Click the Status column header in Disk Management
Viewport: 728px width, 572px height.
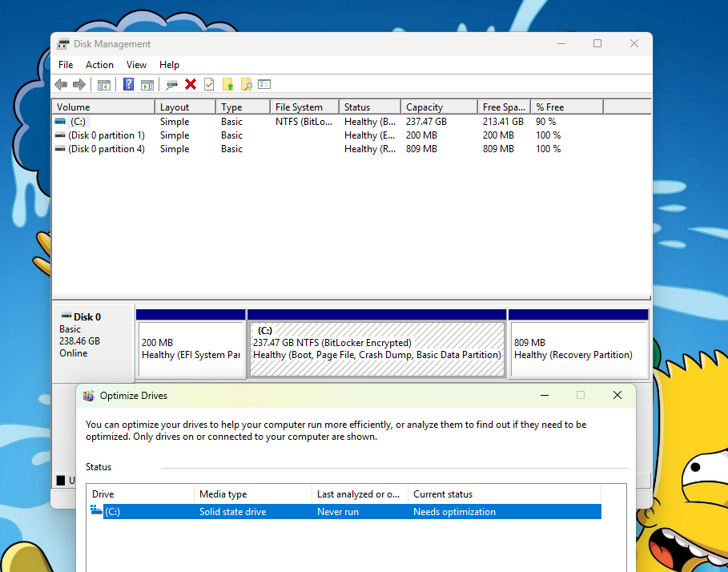370,107
